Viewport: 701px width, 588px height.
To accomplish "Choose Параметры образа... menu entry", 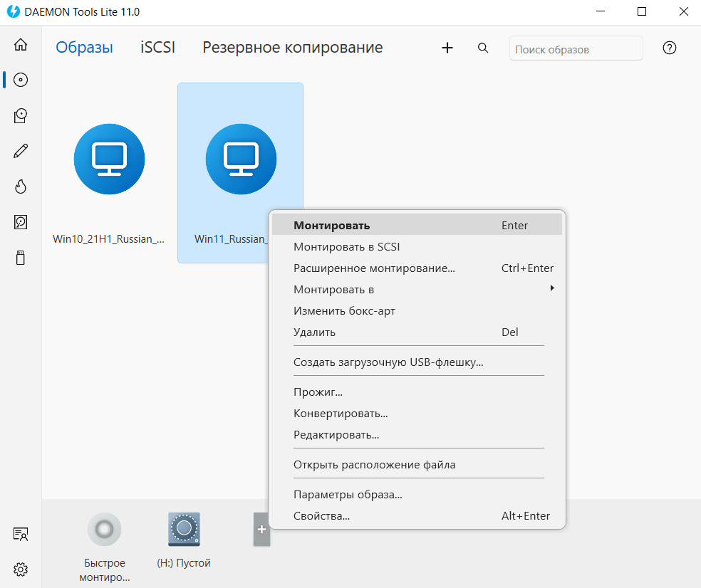I will tap(417, 495).
